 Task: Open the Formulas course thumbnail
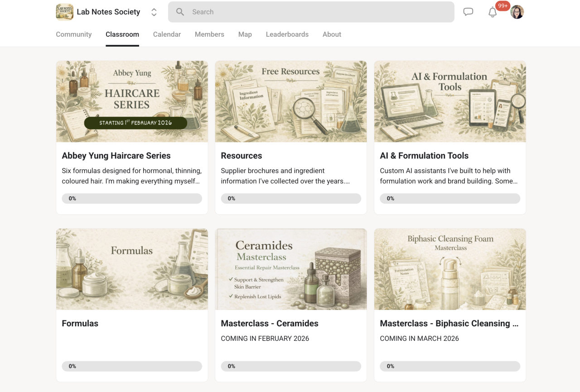click(x=132, y=269)
